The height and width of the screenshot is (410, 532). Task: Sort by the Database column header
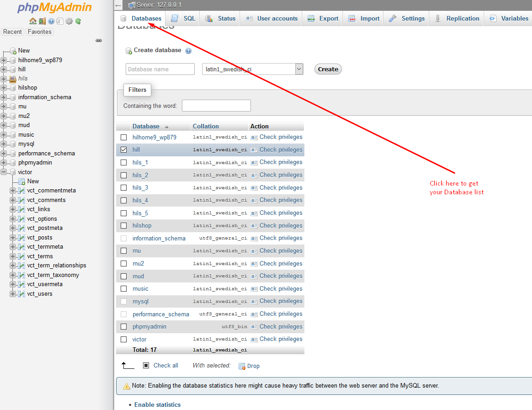click(146, 127)
